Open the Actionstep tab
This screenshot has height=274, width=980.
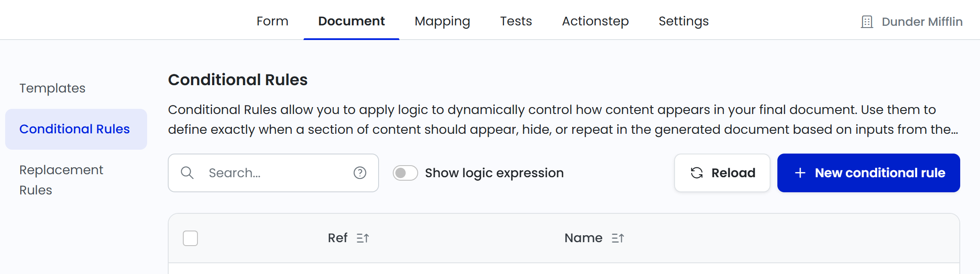pos(595,21)
